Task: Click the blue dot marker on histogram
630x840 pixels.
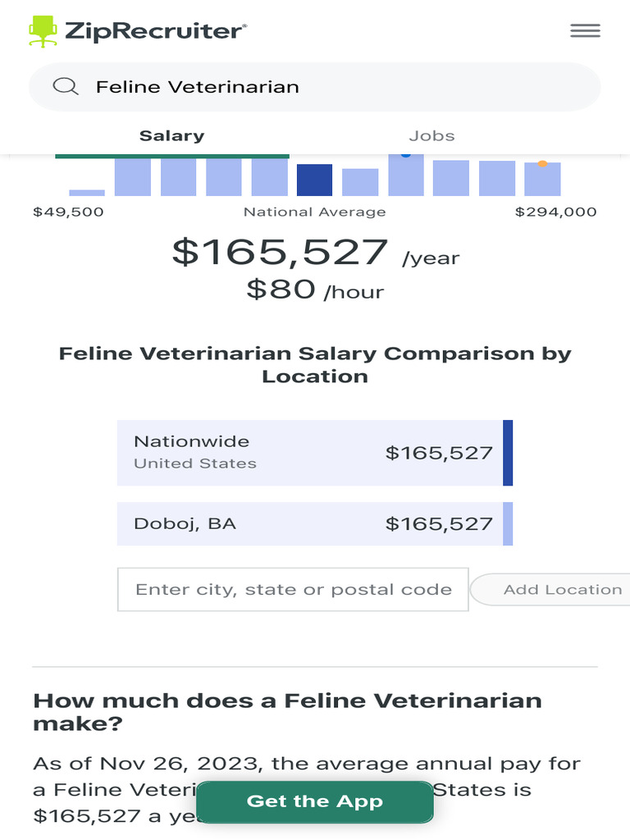Action: pyautogui.click(x=406, y=154)
